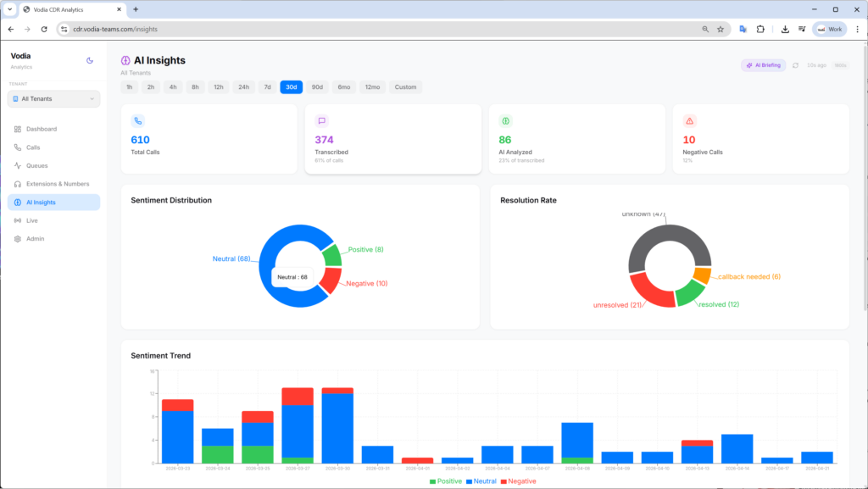Viewport: 868px width, 489px height.
Task: Open the browser three-dot menu
Action: [x=857, y=30]
